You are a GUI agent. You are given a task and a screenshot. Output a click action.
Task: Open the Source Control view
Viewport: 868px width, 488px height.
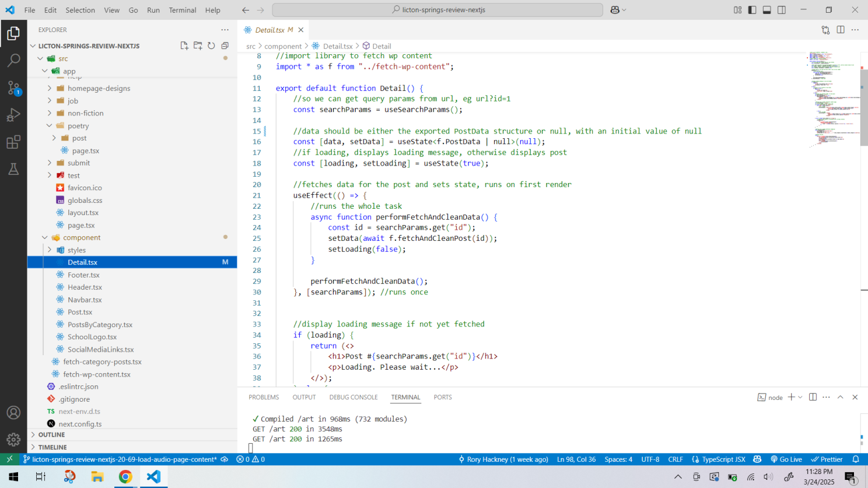pyautogui.click(x=13, y=87)
